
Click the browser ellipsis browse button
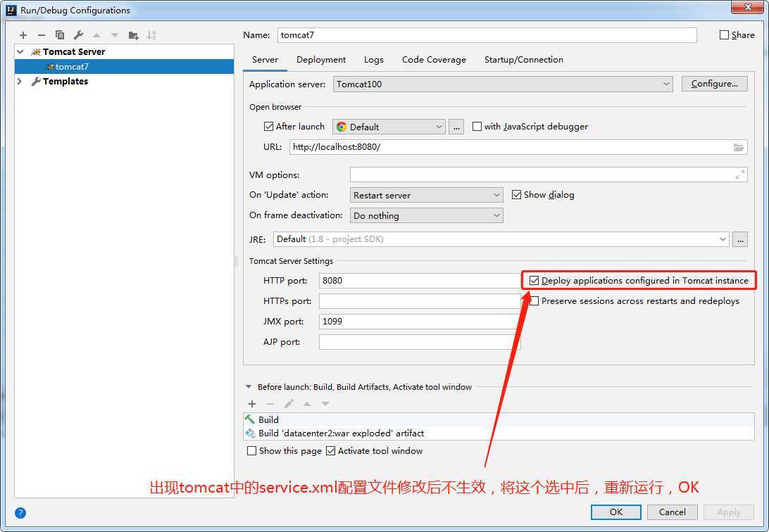tap(456, 127)
